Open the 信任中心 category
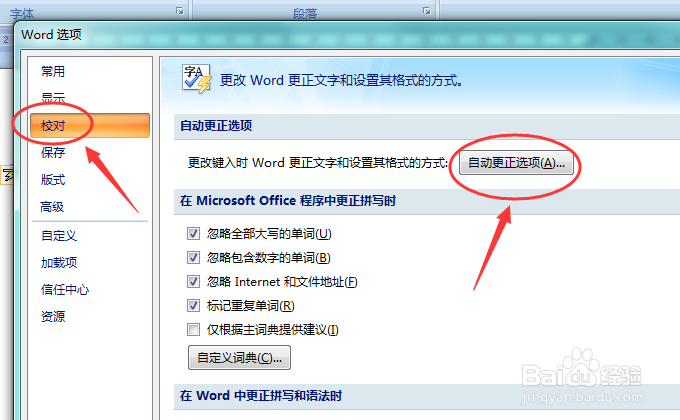Viewport: 680px width, 420px height. pyautogui.click(x=65, y=289)
